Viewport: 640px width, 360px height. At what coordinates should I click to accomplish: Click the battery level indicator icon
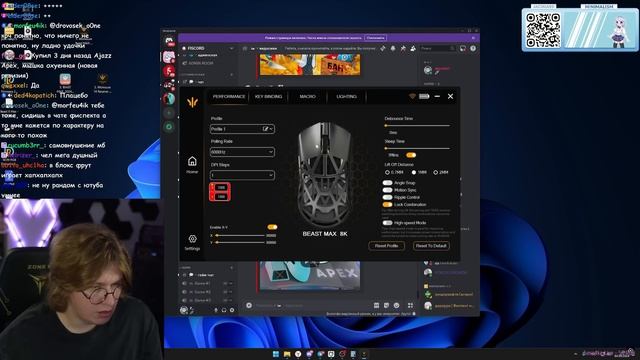(x=424, y=96)
